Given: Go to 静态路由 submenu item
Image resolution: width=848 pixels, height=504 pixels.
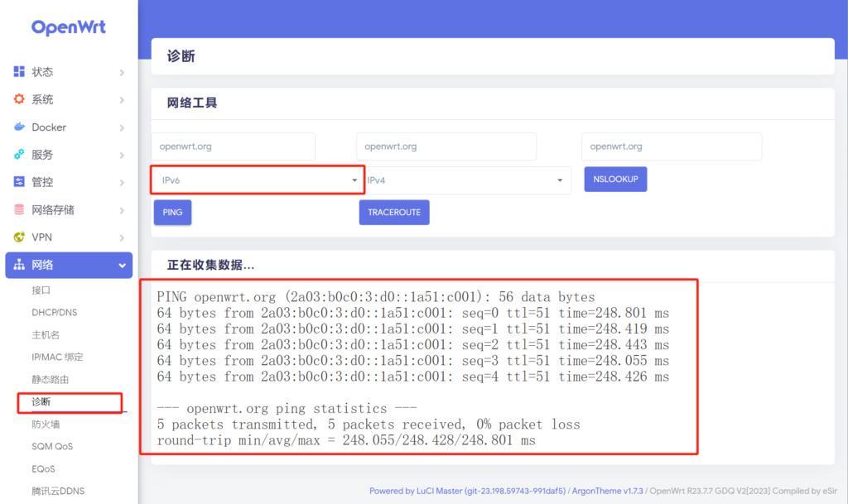Looking at the screenshot, I should pos(51,379).
